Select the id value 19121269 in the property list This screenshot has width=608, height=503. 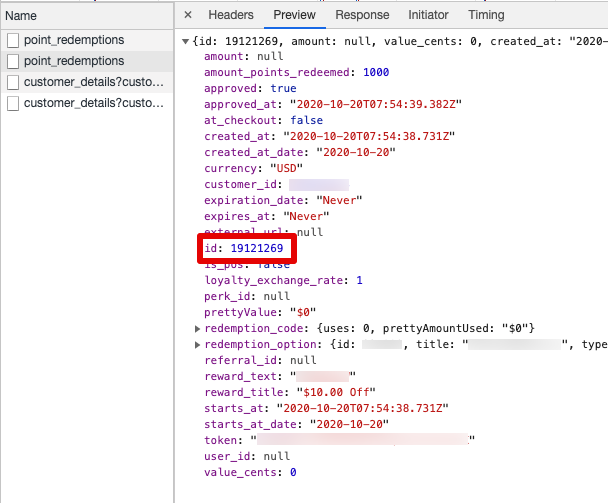click(257, 248)
